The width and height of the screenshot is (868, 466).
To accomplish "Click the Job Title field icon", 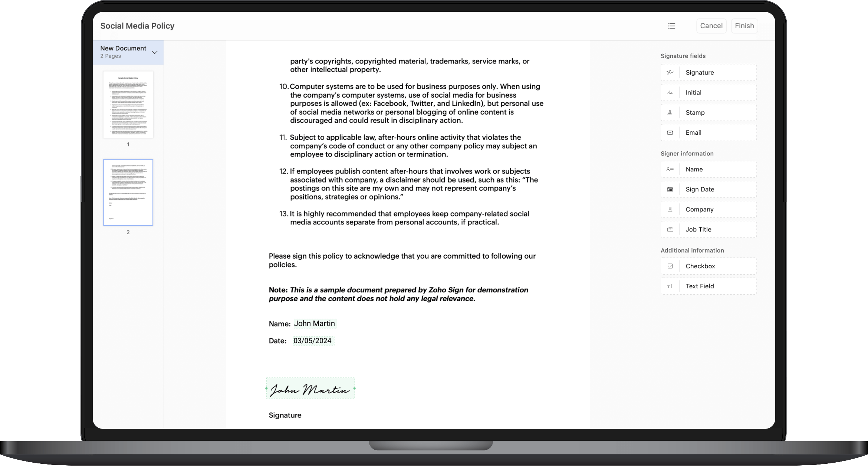I will click(x=670, y=229).
